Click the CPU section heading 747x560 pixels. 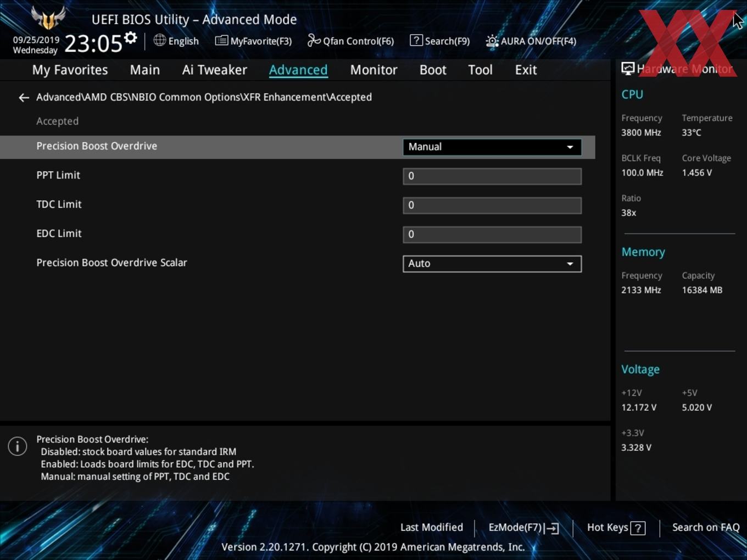tap(632, 94)
